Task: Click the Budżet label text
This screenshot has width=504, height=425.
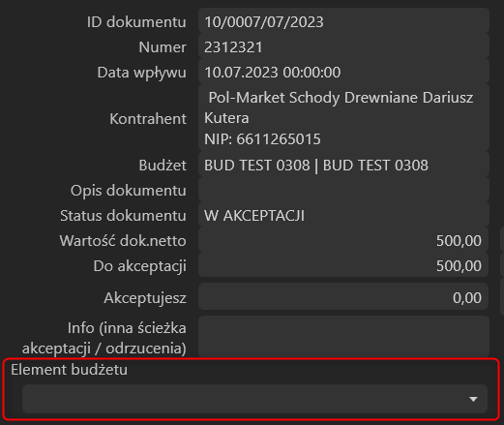Action: pyautogui.click(x=163, y=166)
